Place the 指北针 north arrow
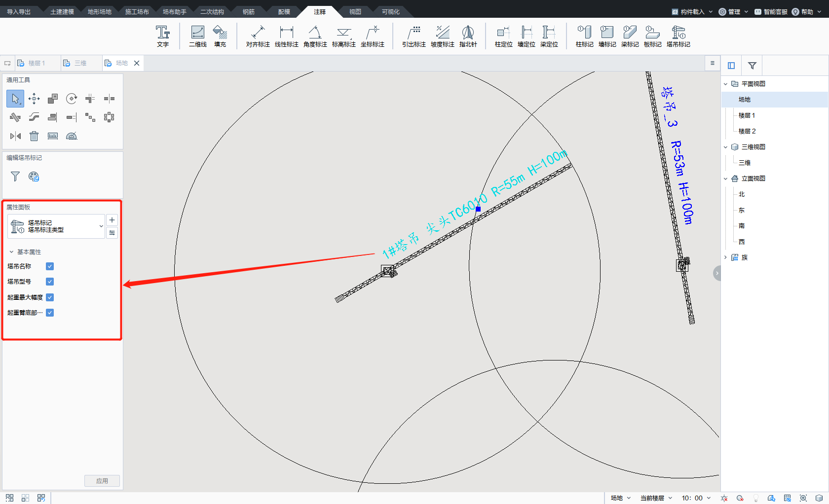Screen dimensions: 829x504 click(468, 36)
